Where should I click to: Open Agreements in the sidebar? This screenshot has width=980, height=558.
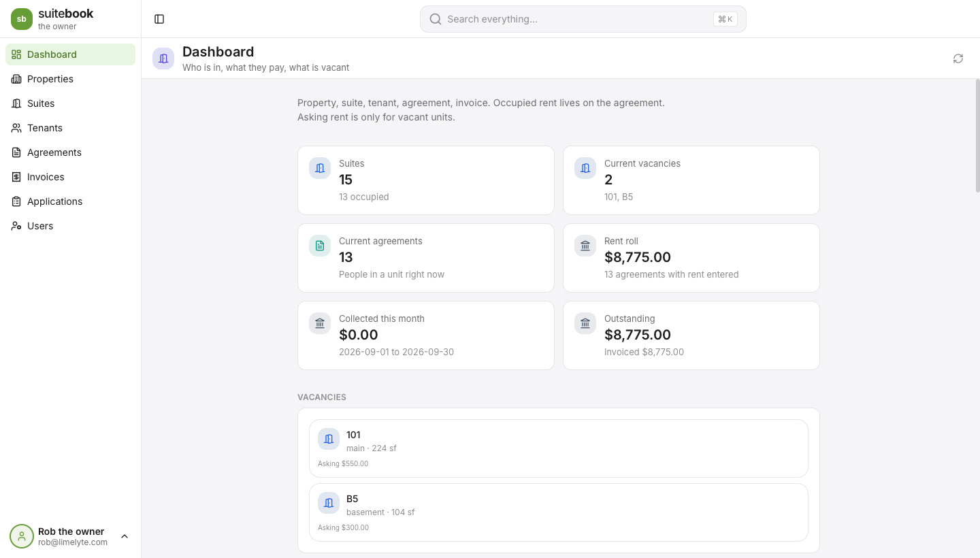coord(71,152)
